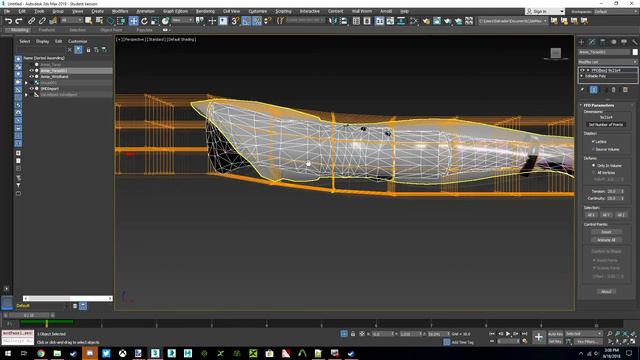Image resolution: width=640 pixels, height=360 pixels.
Task: Open the selection filter All dropdown
Action: click(x=72, y=20)
